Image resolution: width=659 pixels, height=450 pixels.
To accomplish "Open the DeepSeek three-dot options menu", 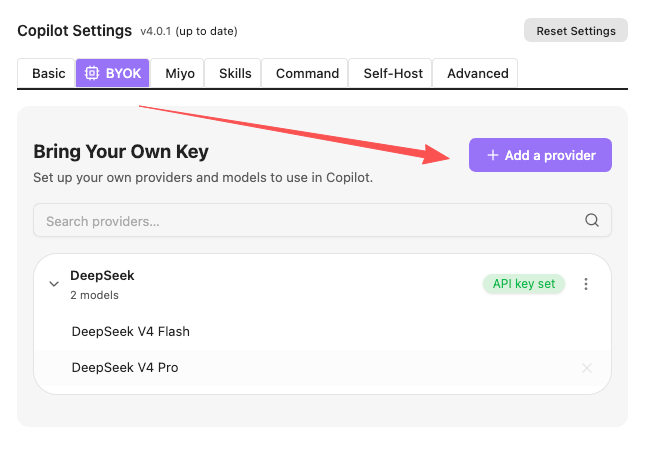I will click(x=586, y=284).
